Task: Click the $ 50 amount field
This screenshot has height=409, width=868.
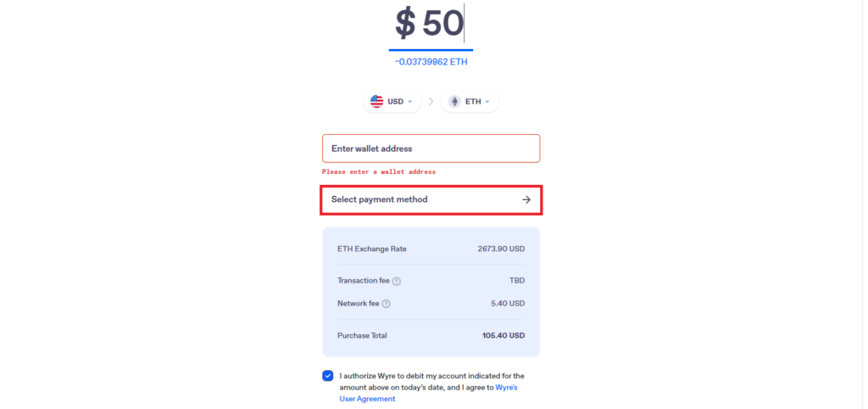Action: [x=430, y=25]
